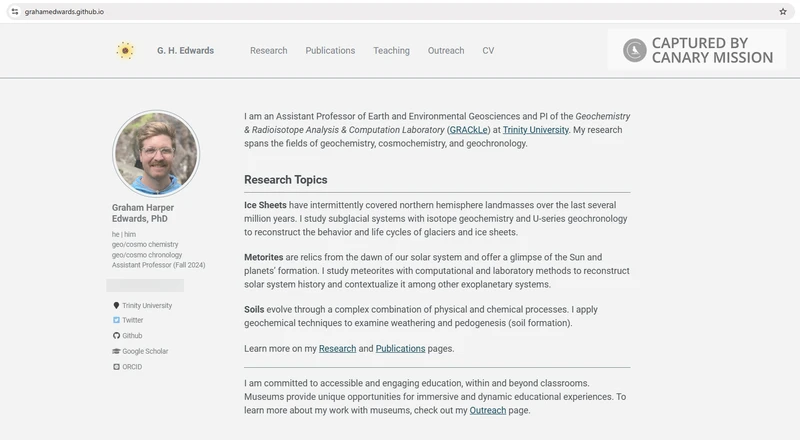800x440 pixels.
Task: Click the name Graham Harper Edwards, PhD
Action: click(143, 213)
